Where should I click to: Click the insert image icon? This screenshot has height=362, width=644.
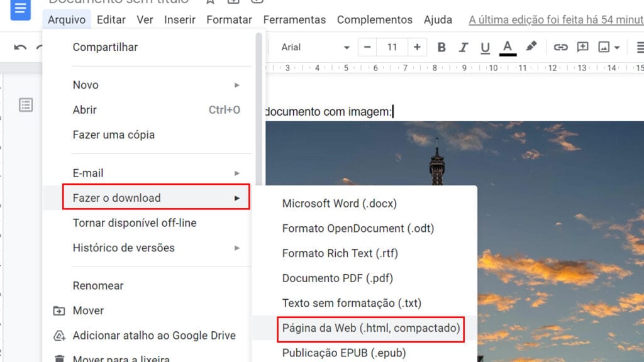pos(604,47)
